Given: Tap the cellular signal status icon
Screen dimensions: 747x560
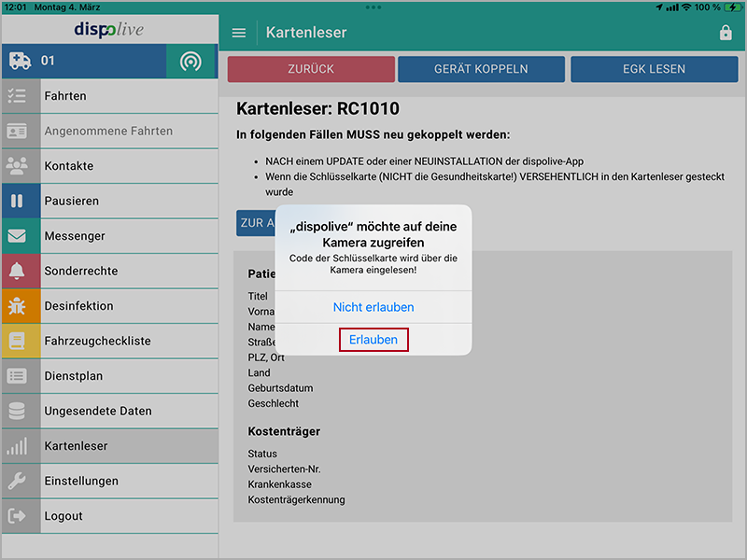Looking at the screenshot, I should [672, 7].
